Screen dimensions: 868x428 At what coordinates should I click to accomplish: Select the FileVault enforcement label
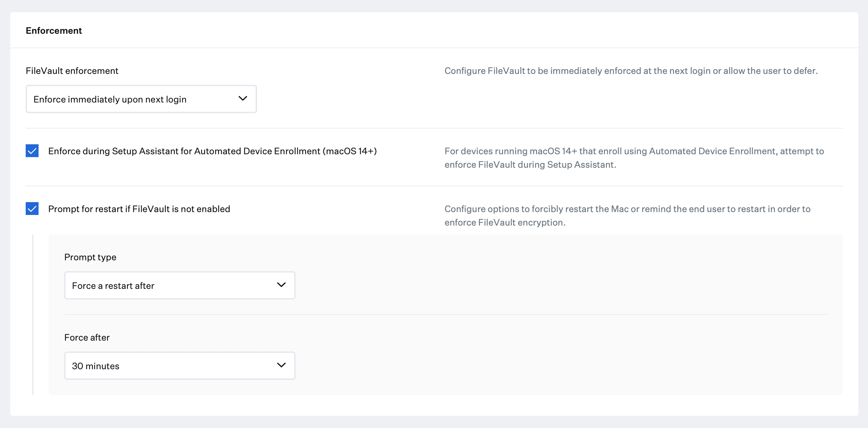pyautogui.click(x=72, y=71)
